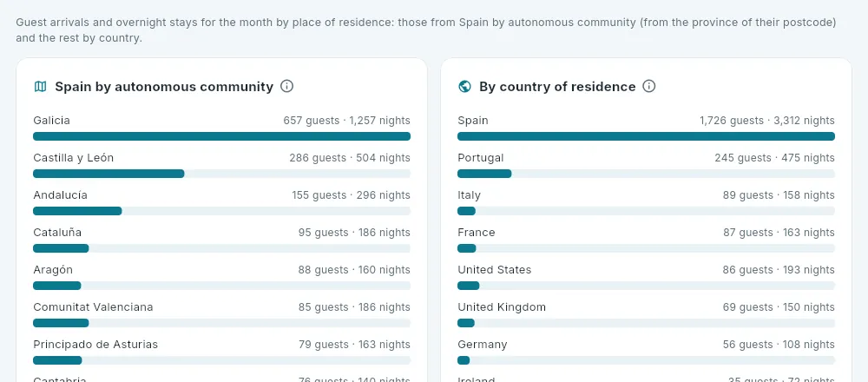Select the France label
The image size is (868, 382).
pos(476,233)
